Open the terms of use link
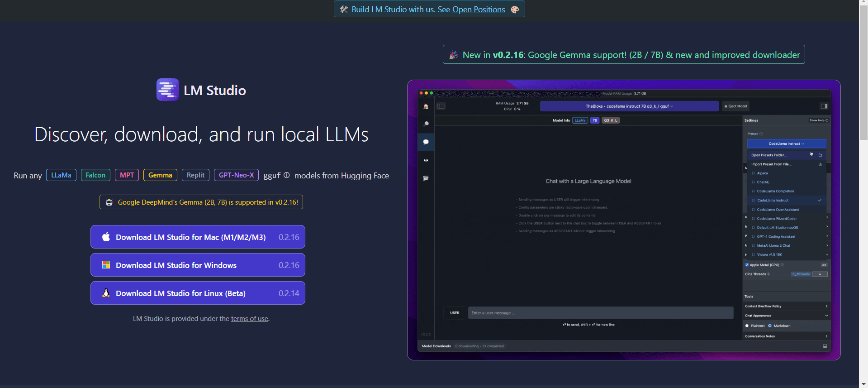This screenshot has height=388, width=868. click(250, 319)
